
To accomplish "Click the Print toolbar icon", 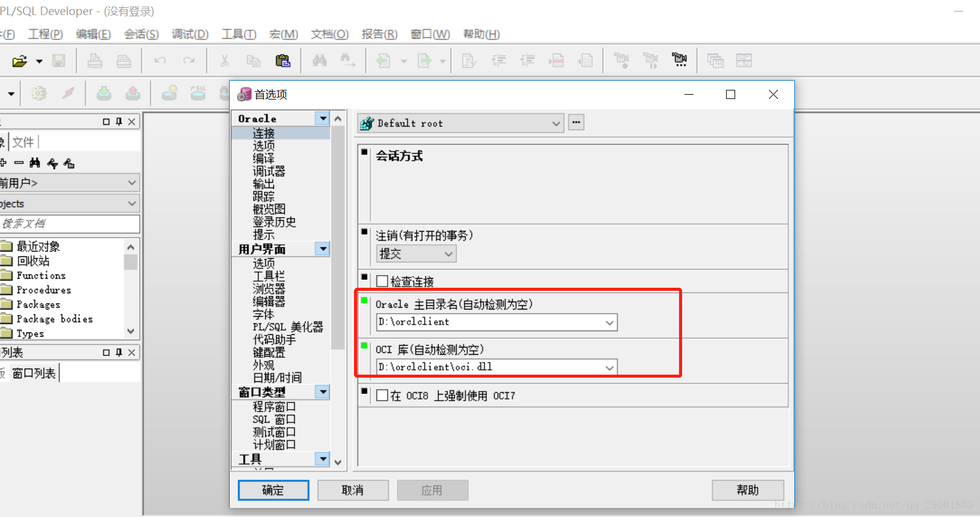I will tap(95, 61).
